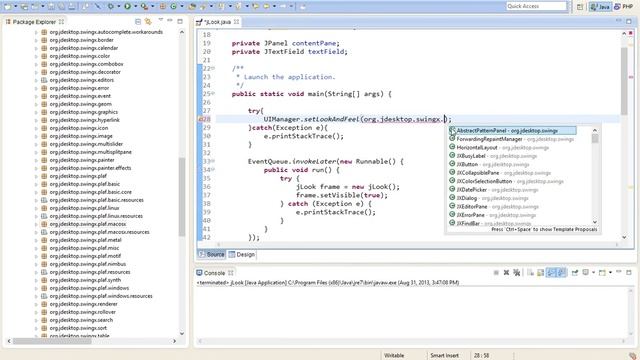Click the Display Selected Console icon
Image resolution: width=640 pixels, height=360 pixels.
(x=586, y=272)
